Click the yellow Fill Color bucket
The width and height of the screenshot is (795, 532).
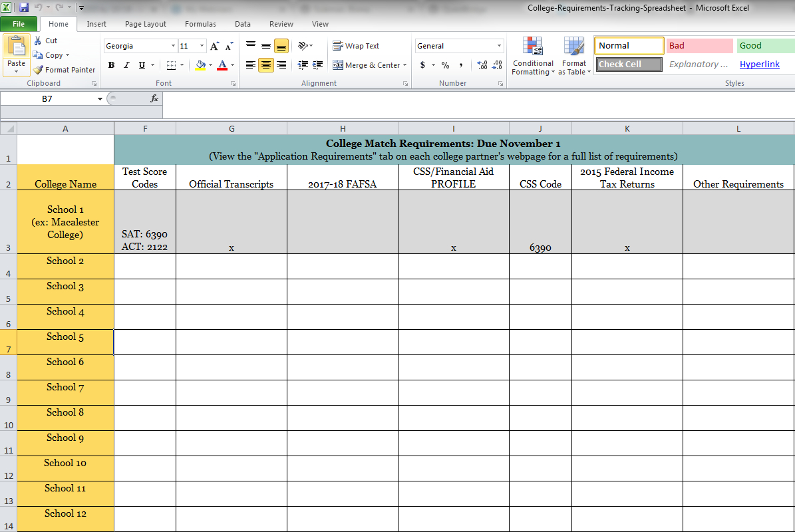[201, 65]
